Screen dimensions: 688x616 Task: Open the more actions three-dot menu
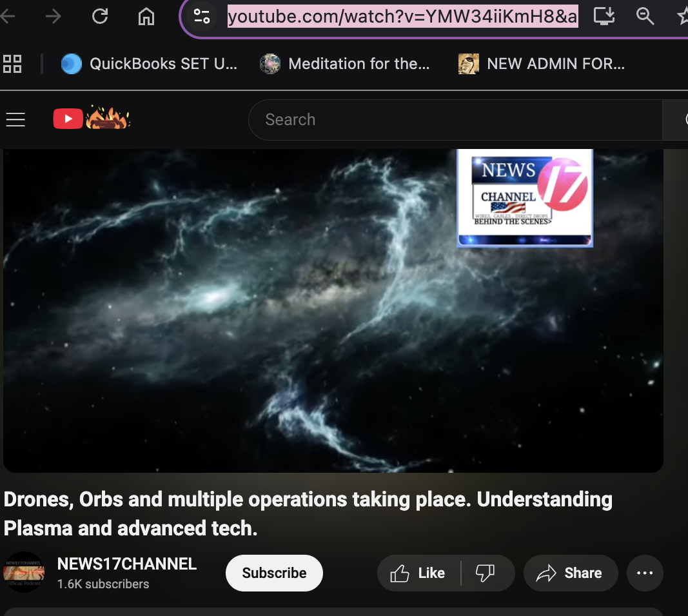click(x=645, y=573)
